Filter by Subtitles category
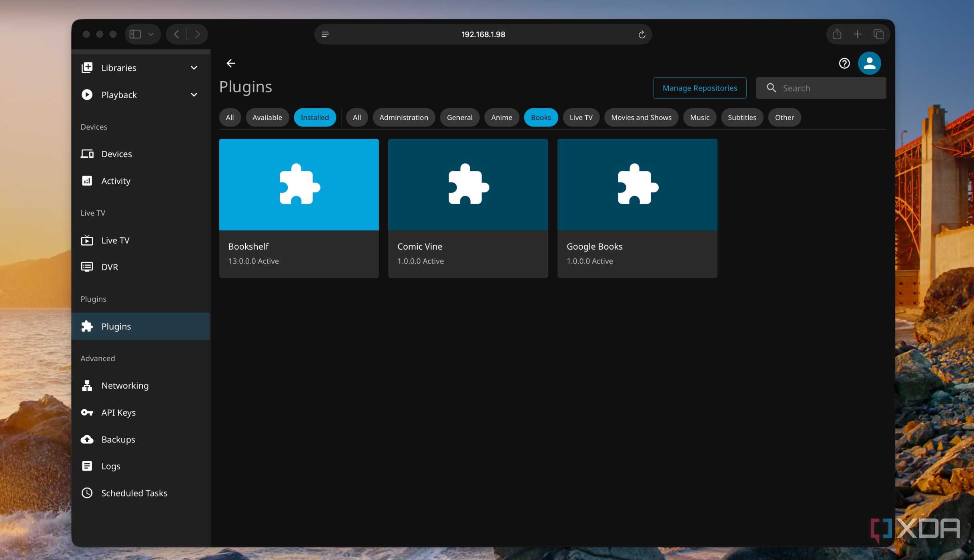Image resolution: width=974 pixels, height=560 pixels. tap(742, 117)
